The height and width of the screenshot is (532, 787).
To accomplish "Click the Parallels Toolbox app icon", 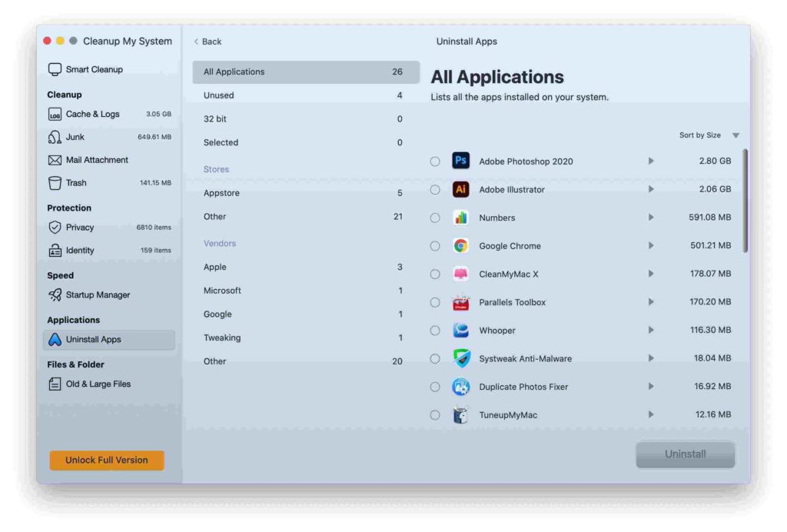I will (x=461, y=302).
